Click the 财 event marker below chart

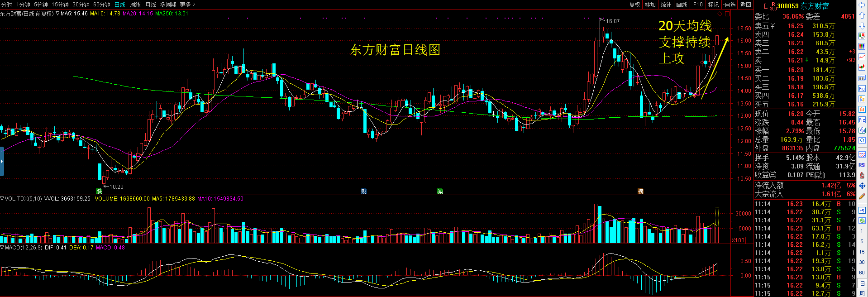click(364, 192)
